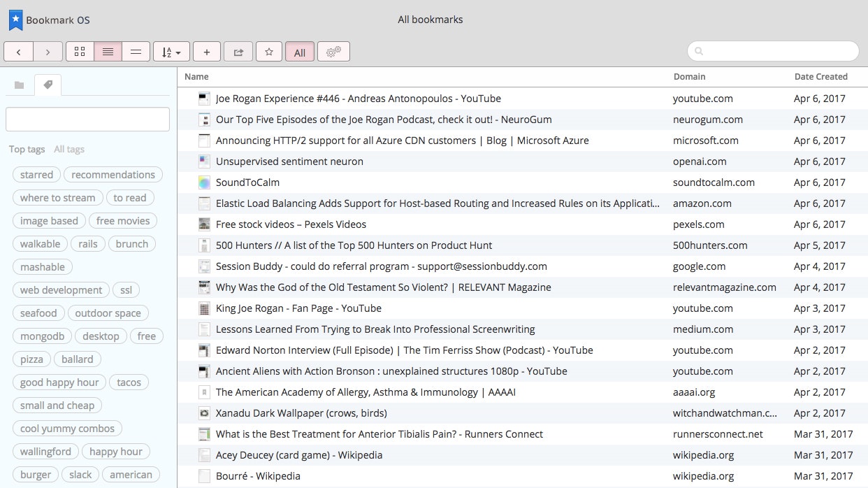Click favicon of King Joe Rogan Fan Page
The height and width of the screenshot is (488, 868).
click(x=204, y=308)
